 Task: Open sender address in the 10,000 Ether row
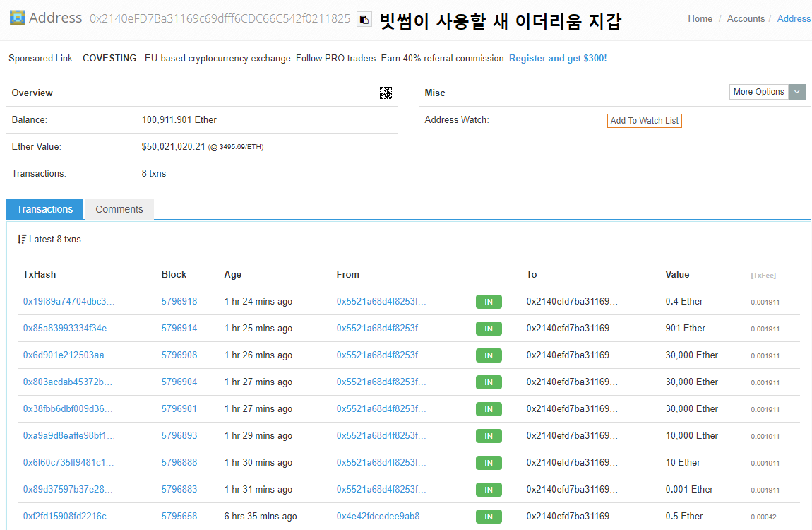coord(381,436)
